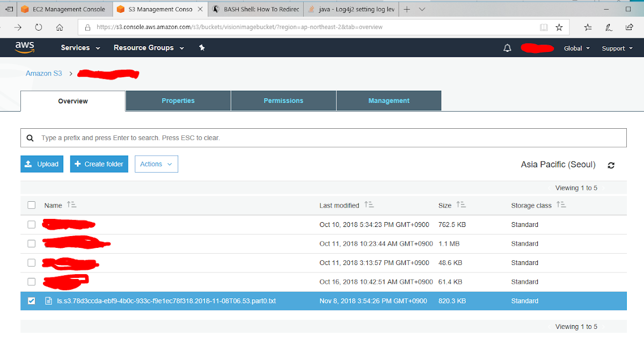Screen dimensions: 644x338
Task: Switch to the Permissions tab
Action: [x=283, y=100]
